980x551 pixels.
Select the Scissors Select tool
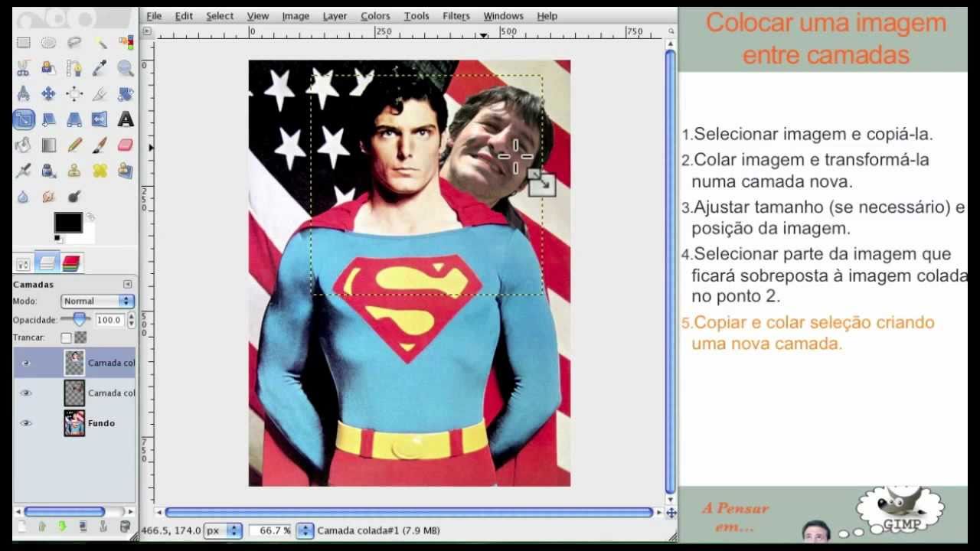(x=23, y=68)
